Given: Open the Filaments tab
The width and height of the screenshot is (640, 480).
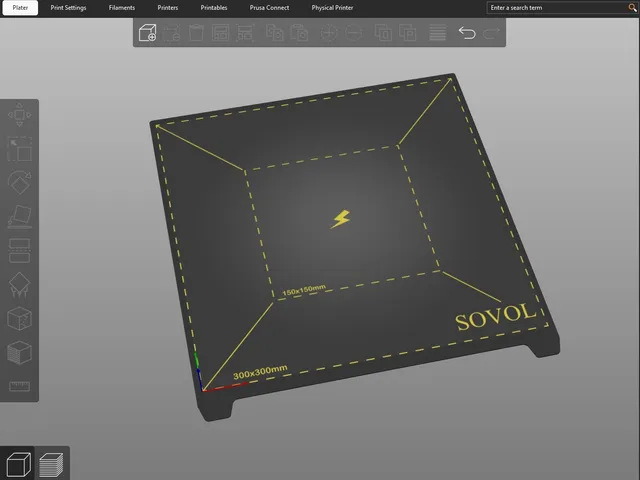Looking at the screenshot, I should tap(122, 8).
